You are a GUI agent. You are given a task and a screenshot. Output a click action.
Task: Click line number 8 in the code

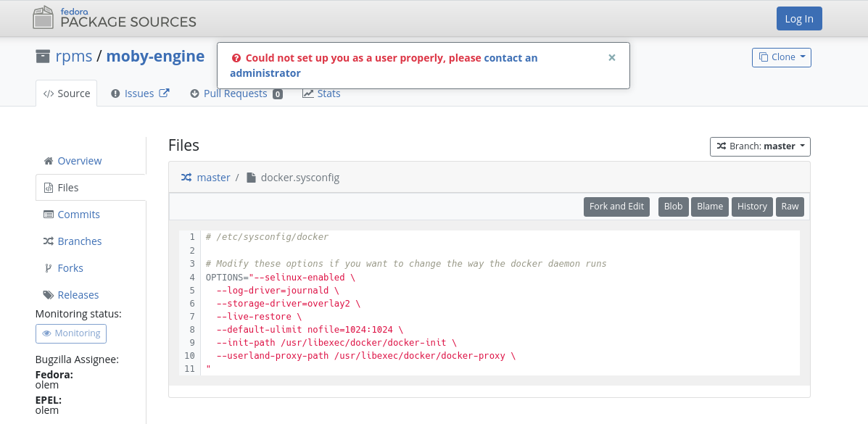pos(192,329)
